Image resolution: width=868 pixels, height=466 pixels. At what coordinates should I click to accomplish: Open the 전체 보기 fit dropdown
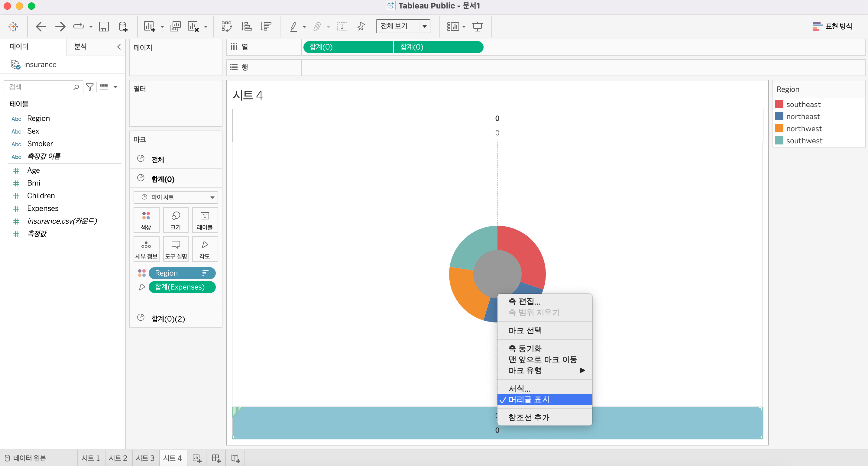pyautogui.click(x=424, y=26)
